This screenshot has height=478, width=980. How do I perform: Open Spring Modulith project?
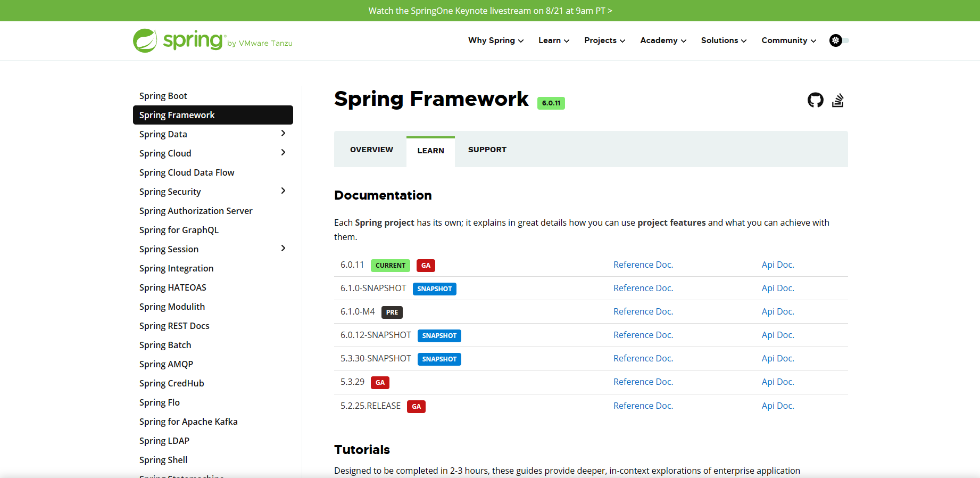point(172,307)
